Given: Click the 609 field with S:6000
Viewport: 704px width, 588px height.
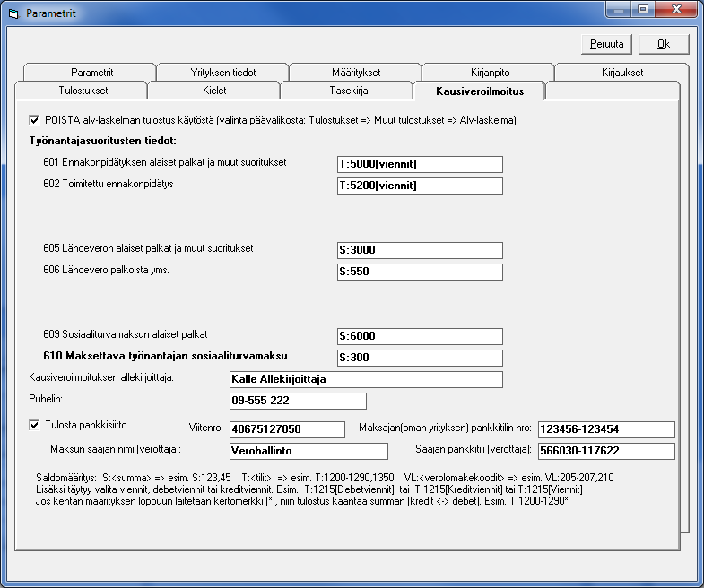Looking at the screenshot, I should click(420, 337).
